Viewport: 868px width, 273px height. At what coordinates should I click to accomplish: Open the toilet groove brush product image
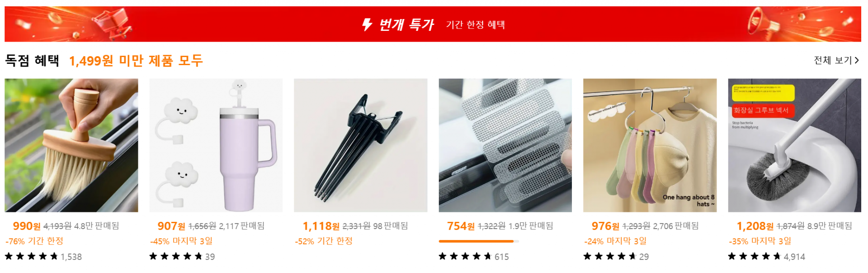pyautogui.click(x=795, y=145)
